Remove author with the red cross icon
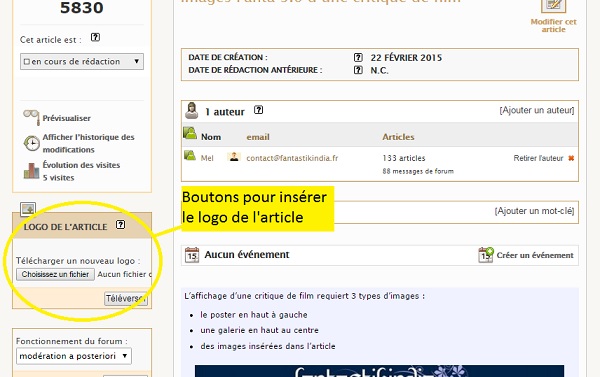This screenshot has height=377, width=600. click(x=571, y=158)
